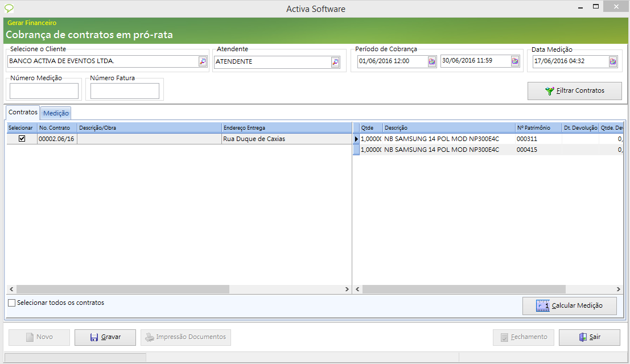Enable Selecionar todos os contratos checkbox
Screen dimensions: 630x364
12,303
